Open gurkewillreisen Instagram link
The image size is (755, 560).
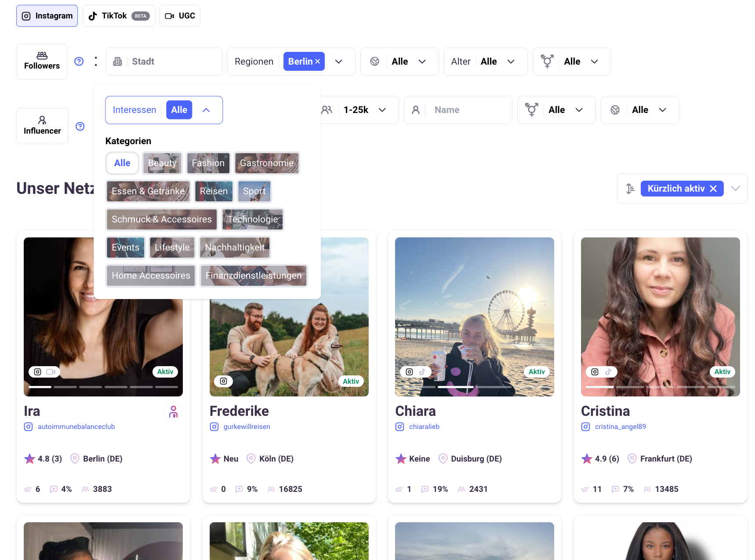(x=247, y=427)
